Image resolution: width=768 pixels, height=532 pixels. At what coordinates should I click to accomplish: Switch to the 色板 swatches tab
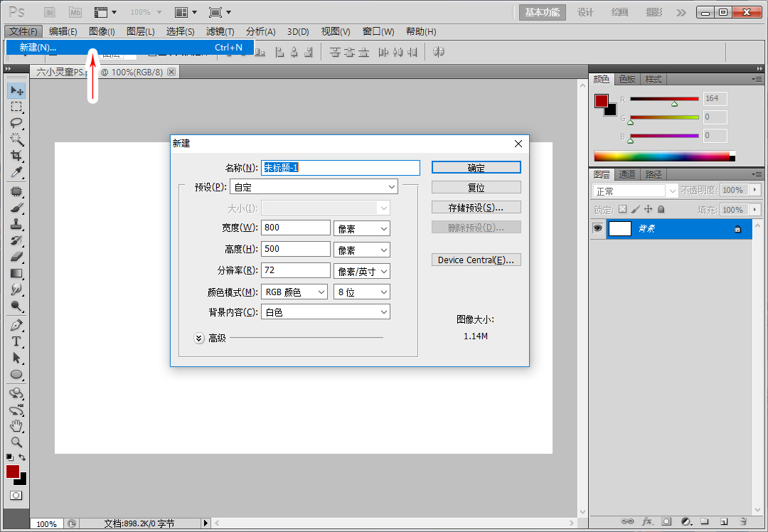(627, 80)
